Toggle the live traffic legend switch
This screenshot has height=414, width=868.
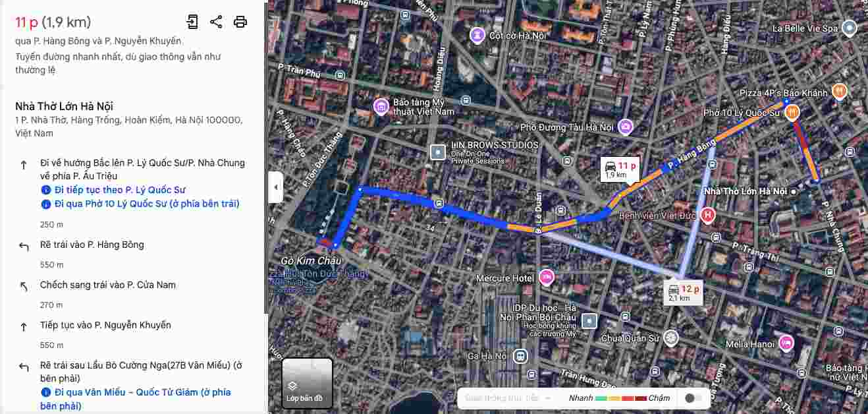click(x=693, y=398)
